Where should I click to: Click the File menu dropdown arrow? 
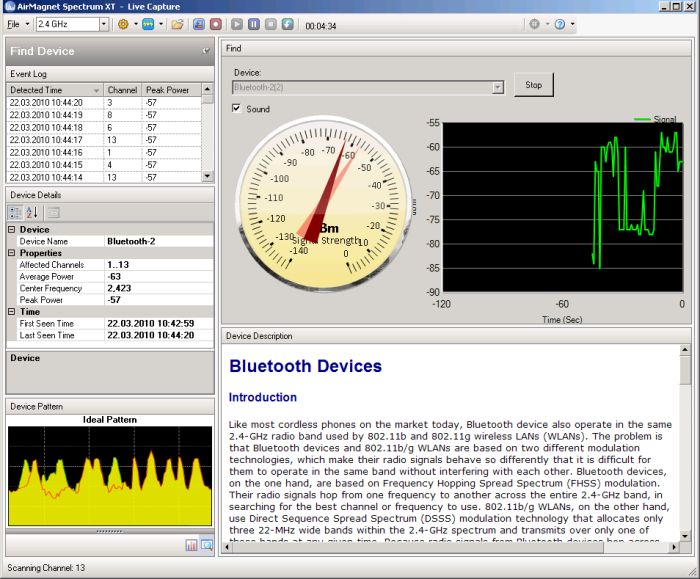(x=27, y=24)
